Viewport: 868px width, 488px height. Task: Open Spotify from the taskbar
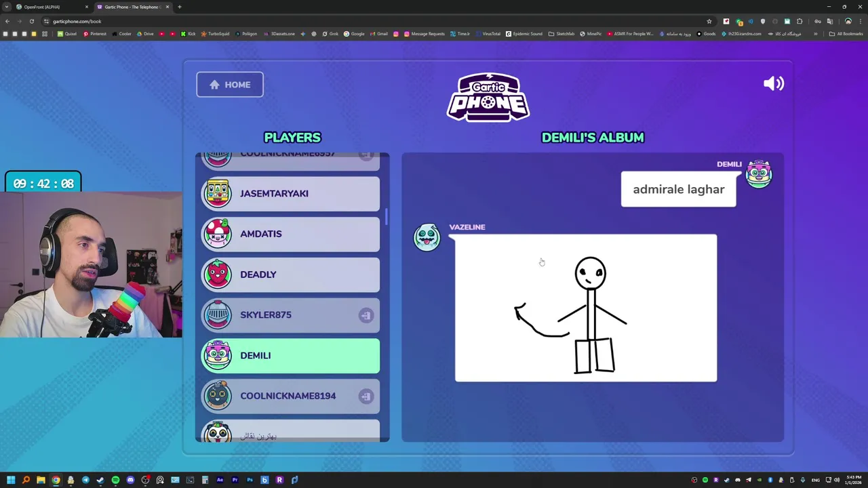[115, 480]
